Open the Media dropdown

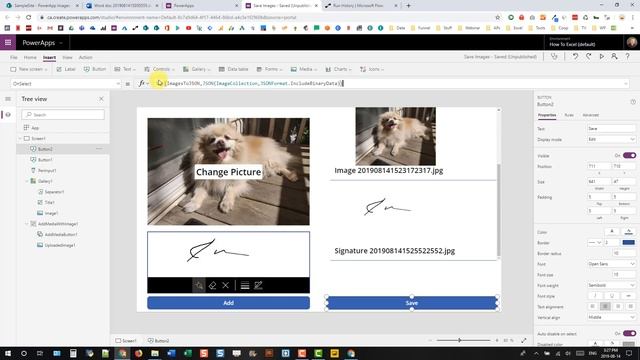(304, 69)
